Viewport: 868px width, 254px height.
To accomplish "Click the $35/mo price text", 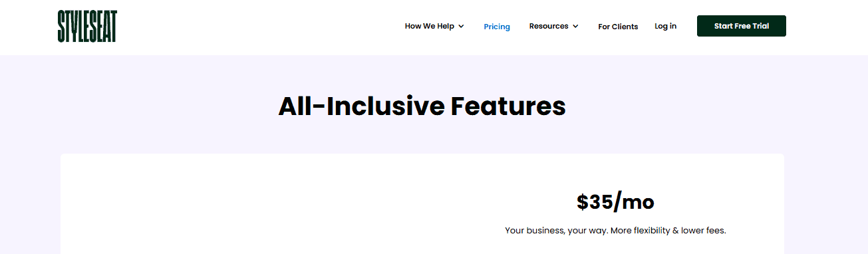I will (615, 202).
